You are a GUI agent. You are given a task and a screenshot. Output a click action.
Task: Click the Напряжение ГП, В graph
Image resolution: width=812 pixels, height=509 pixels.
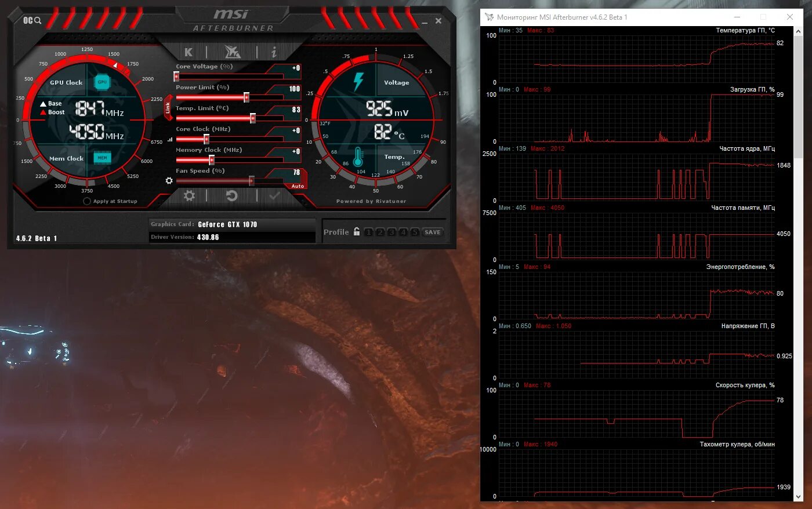coord(636,354)
